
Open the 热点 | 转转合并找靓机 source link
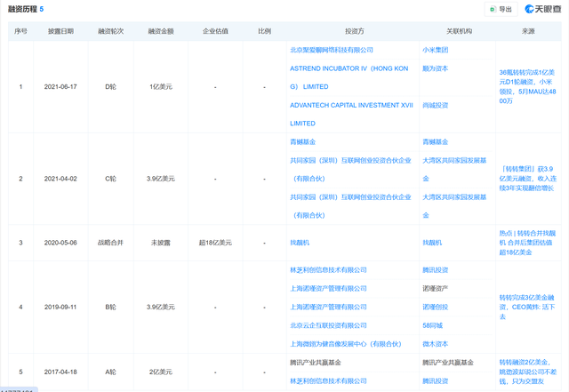point(527,243)
